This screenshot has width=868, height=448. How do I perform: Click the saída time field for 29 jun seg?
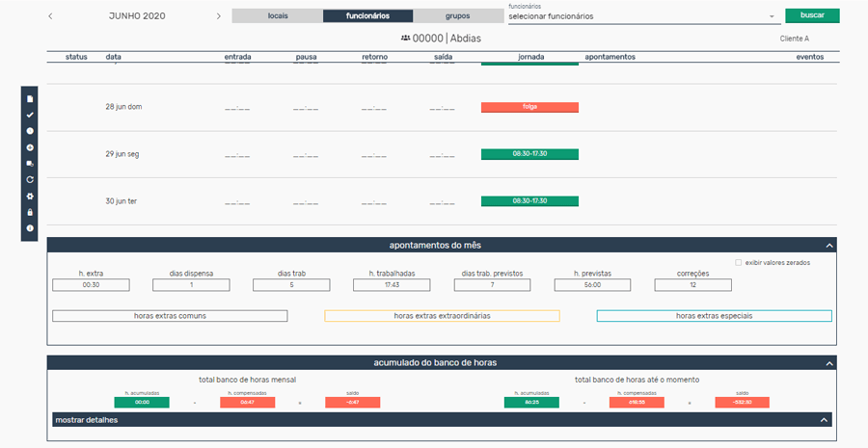click(x=443, y=155)
